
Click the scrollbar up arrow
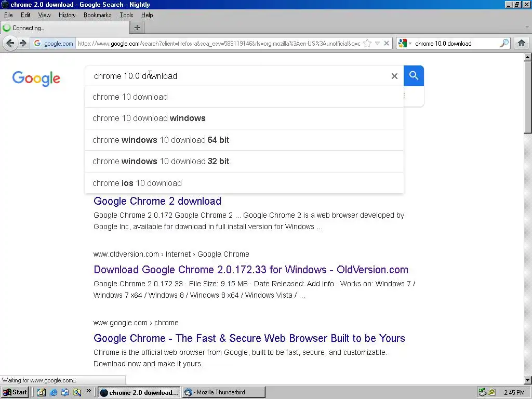point(528,57)
